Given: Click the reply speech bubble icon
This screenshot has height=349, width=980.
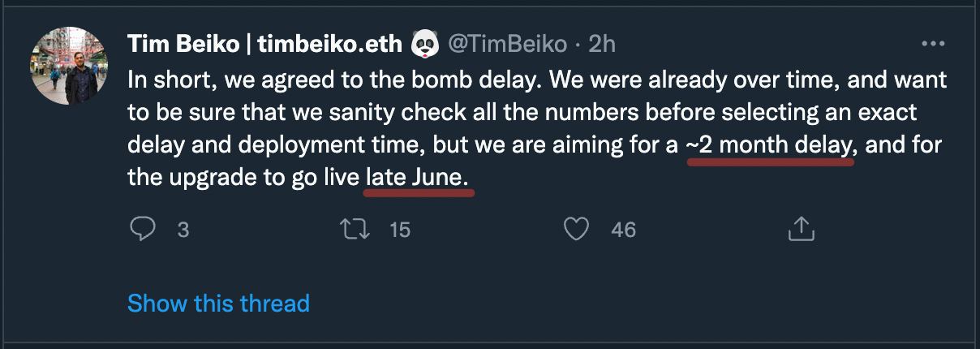Looking at the screenshot, I should [x=142, y=230].
